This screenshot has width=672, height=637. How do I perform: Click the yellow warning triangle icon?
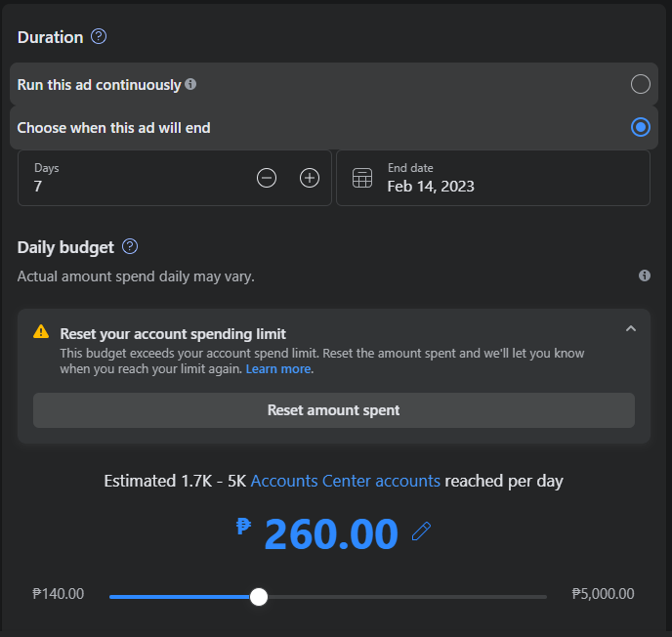coord(41,331)
